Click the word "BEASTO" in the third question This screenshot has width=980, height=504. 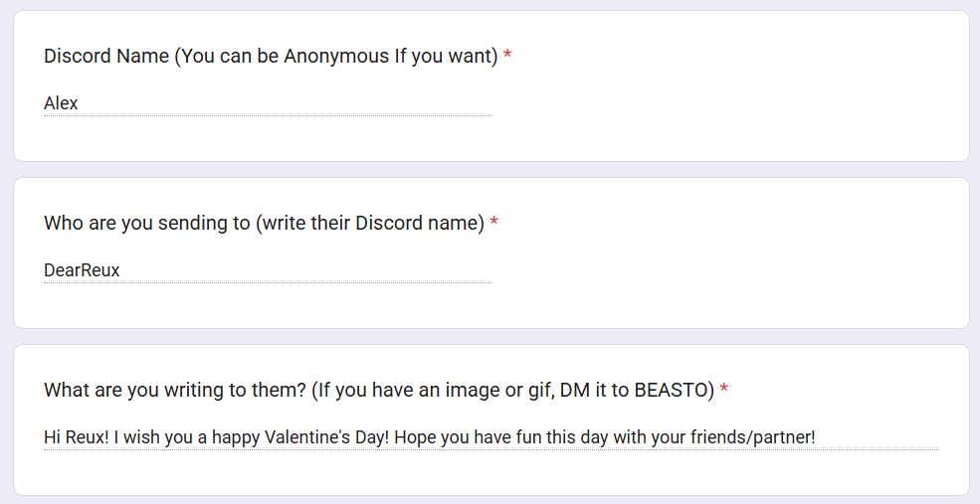click(672, 391)
